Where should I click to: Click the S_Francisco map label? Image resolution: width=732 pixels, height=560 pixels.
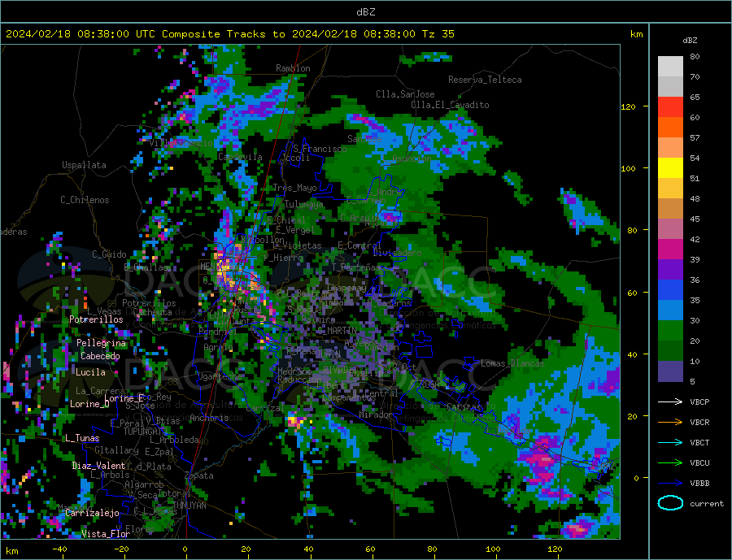[320, 149]
